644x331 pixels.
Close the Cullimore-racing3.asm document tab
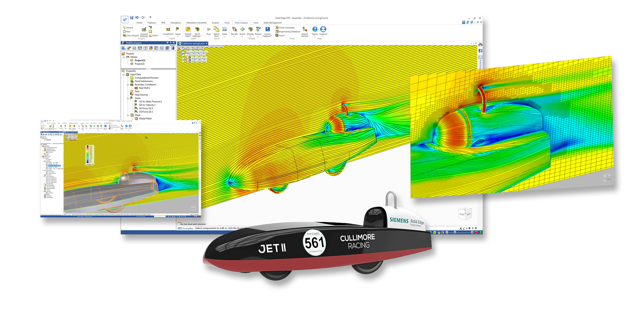tap(206, 43)
